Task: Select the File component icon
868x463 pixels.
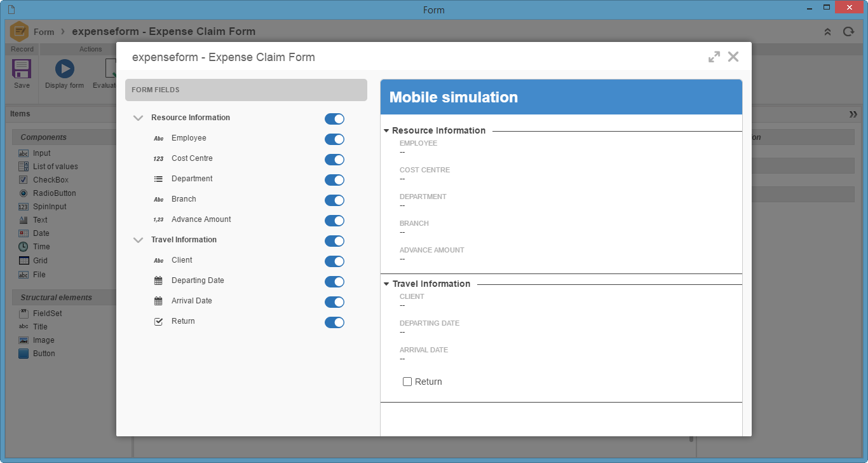Action: pyautogui.click(x=24, y=275)
